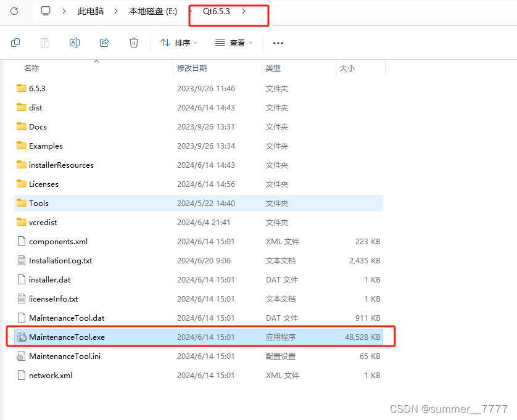Screen dimensions: 517x420
Task: Open the Examples folder
Action: tap(46, 146)
